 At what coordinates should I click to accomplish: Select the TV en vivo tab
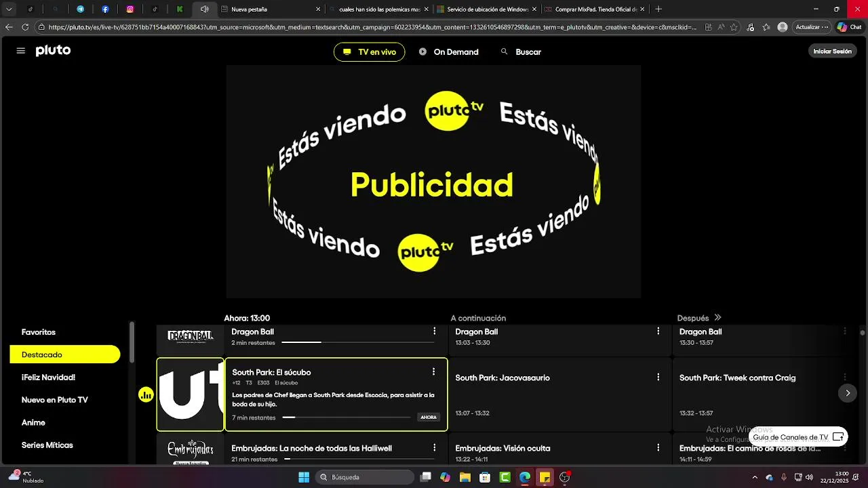[370, 52]
